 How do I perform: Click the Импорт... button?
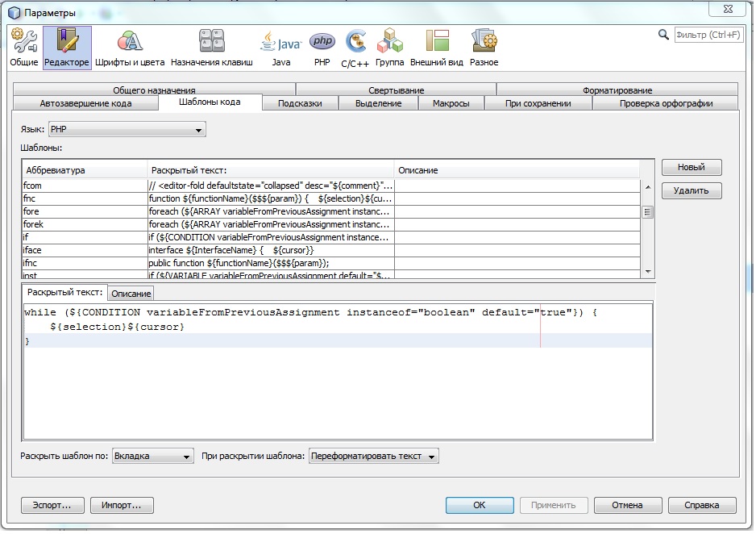(x=122, y=505)
